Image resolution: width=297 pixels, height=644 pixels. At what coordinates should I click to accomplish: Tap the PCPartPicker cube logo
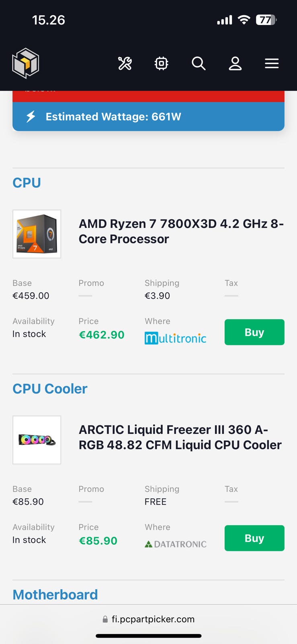tap(26, 63)
